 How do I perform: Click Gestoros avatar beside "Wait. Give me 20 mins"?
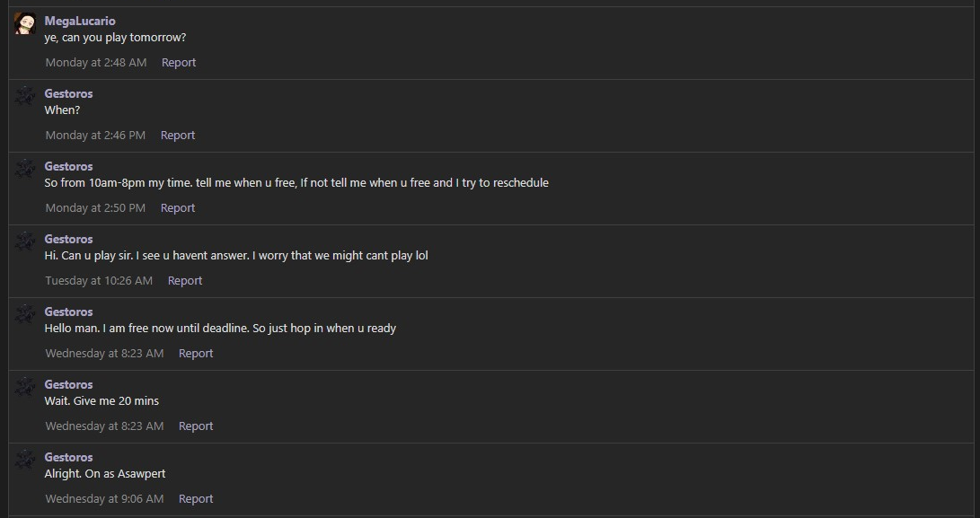(25, 387)
